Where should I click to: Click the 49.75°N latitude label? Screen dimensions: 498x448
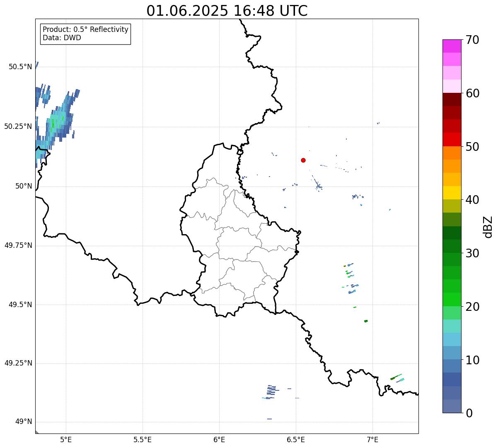click(18, 245)
